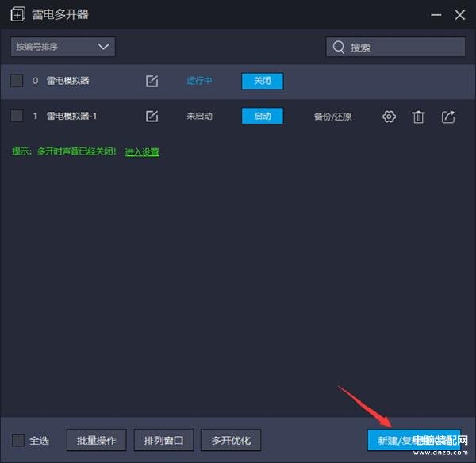Click the 排列窗口 button

163,440
